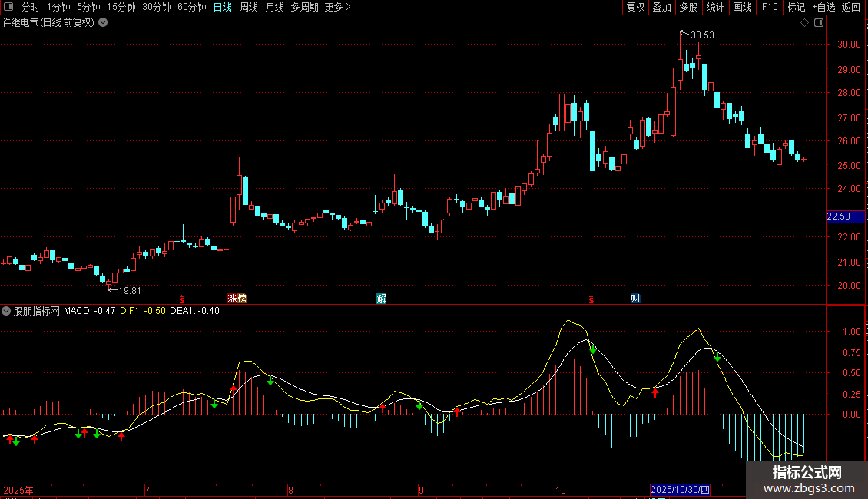Viewport: 868px width, 499px height.
Task: Click the 30.00 price axis label
Action: point(849,45)
